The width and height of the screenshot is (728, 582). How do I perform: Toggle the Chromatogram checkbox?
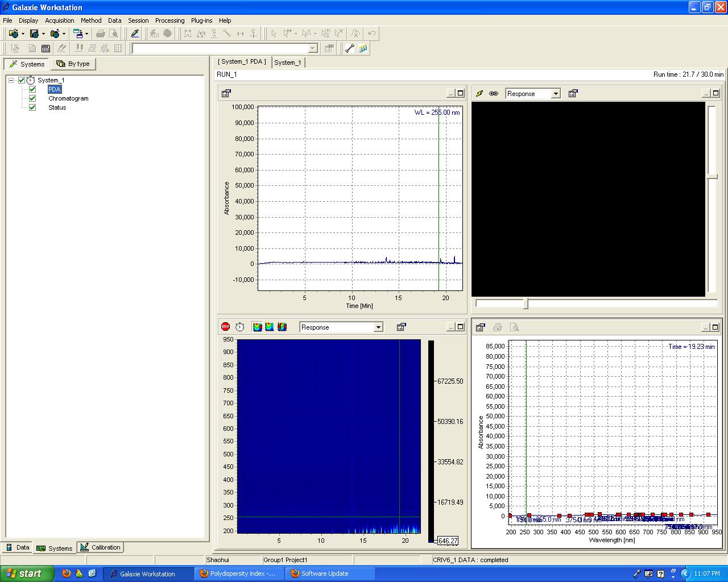[x=32, y=98]
